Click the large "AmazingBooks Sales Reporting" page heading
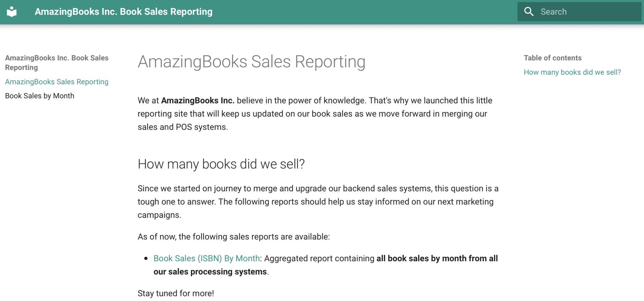Image resolution: width=644 pixels, height=301 pixels. coord(251,62)
